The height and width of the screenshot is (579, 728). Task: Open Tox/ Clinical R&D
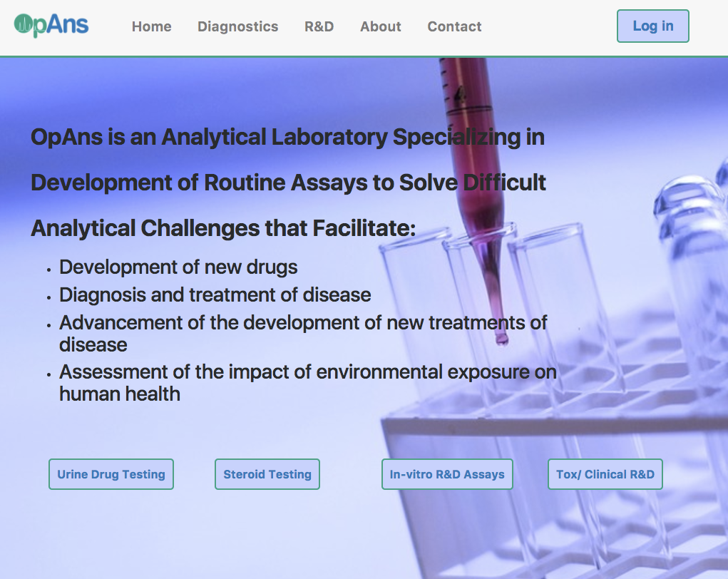[x=605, y=473]
